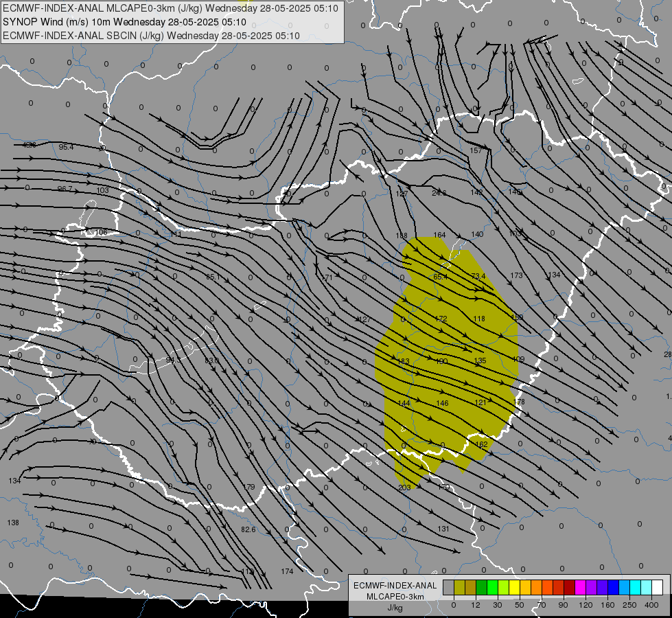Click the map value '179'
Image resolution: width=672 pixels, height=618 pixels.
248,488
